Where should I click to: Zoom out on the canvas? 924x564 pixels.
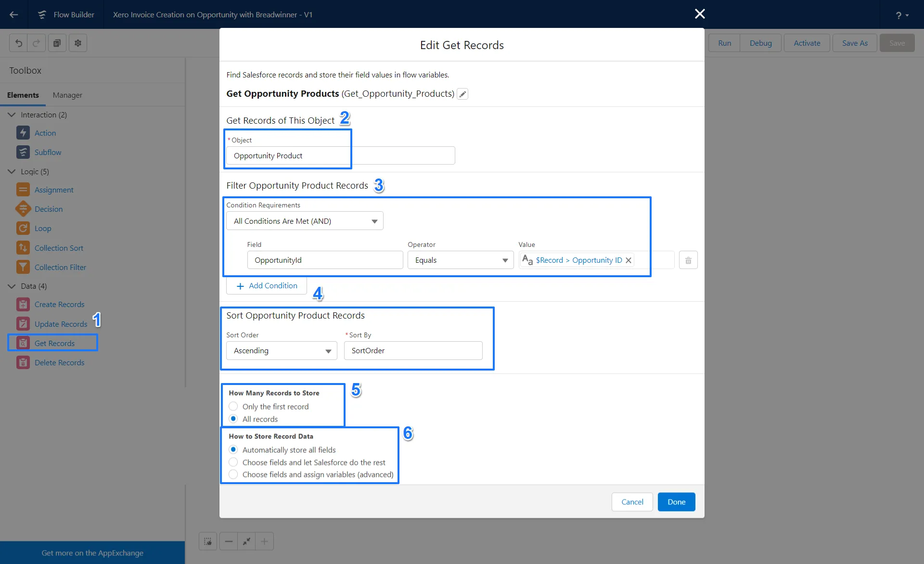[229, 541]
